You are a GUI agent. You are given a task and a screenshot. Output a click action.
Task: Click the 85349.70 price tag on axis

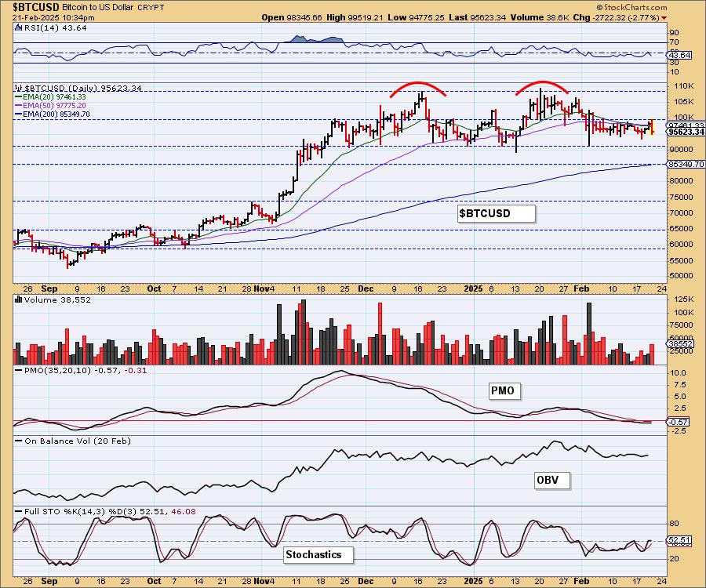click(686, 164)
